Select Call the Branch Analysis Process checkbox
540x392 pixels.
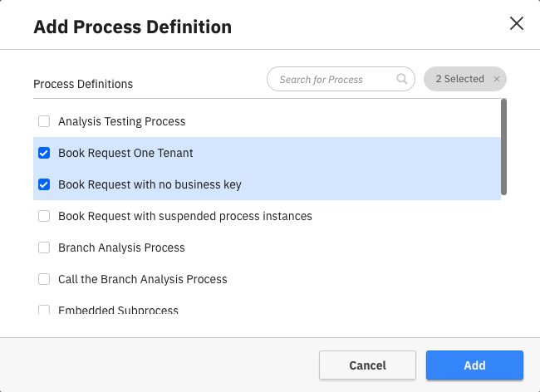click(x=44, y=280)
